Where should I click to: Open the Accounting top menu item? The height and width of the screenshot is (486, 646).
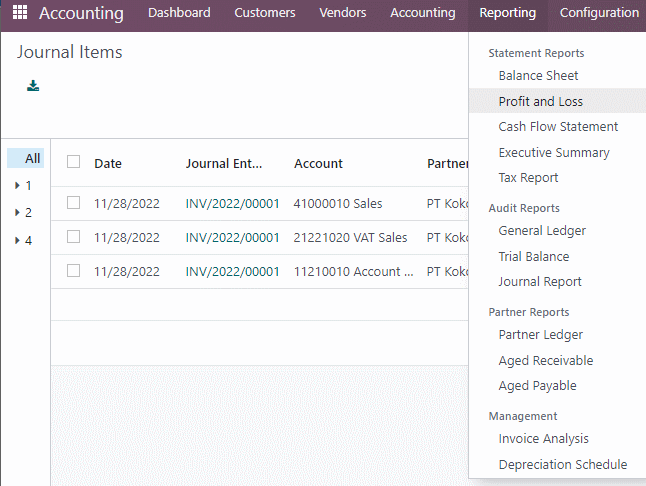423,13
